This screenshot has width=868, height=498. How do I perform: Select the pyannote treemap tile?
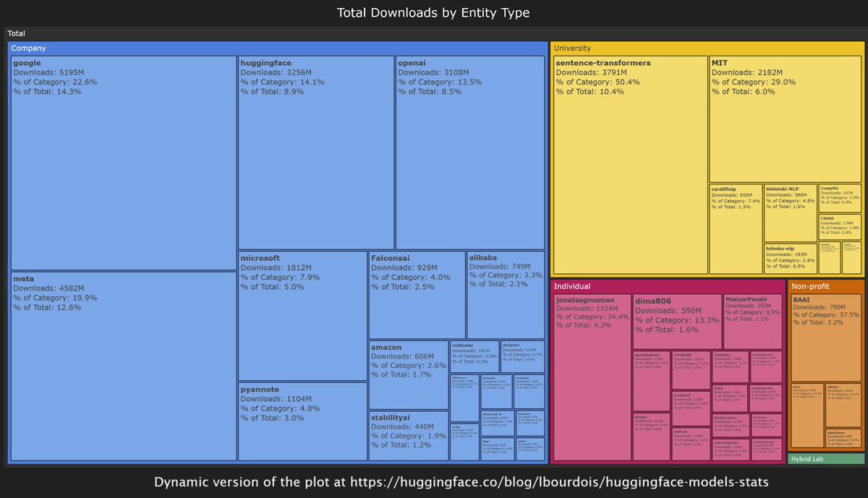point(302,421)
